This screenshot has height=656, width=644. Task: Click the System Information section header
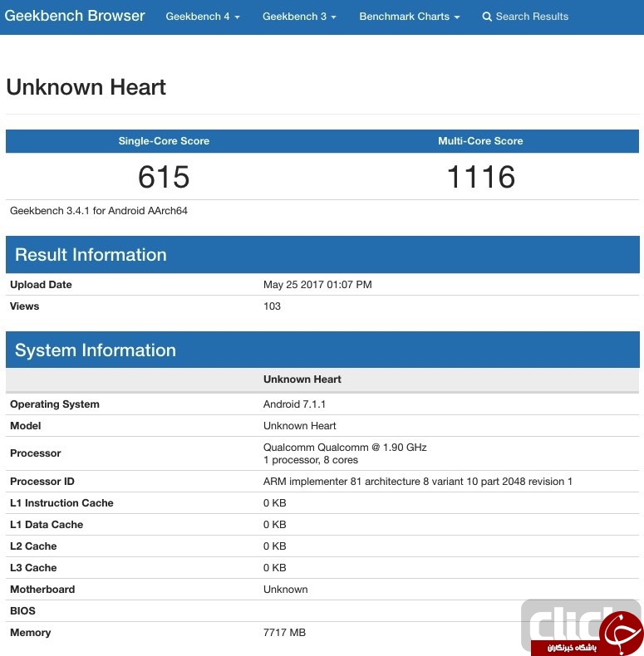pos(322,350)
